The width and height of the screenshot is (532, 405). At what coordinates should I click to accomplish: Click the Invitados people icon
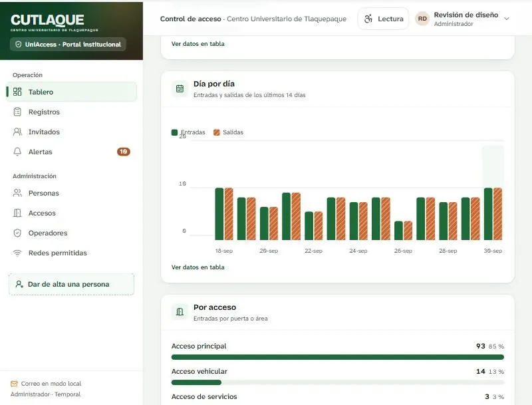tap(17, 132)
